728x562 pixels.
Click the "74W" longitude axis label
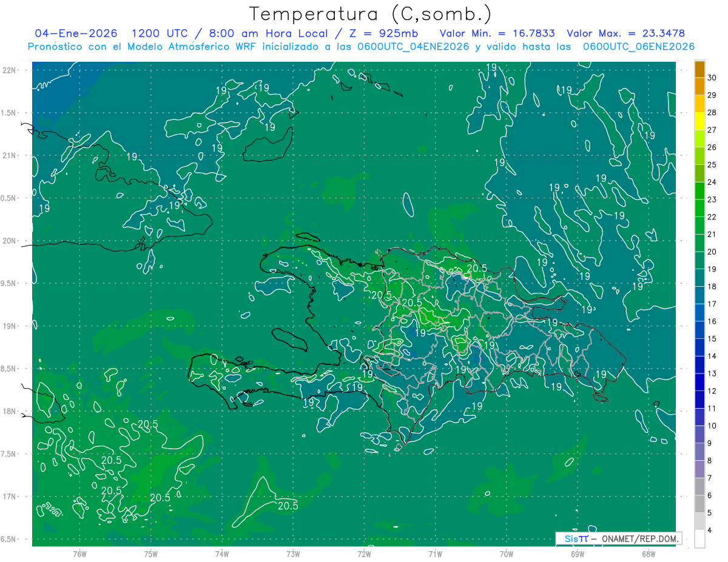[221, 554]
